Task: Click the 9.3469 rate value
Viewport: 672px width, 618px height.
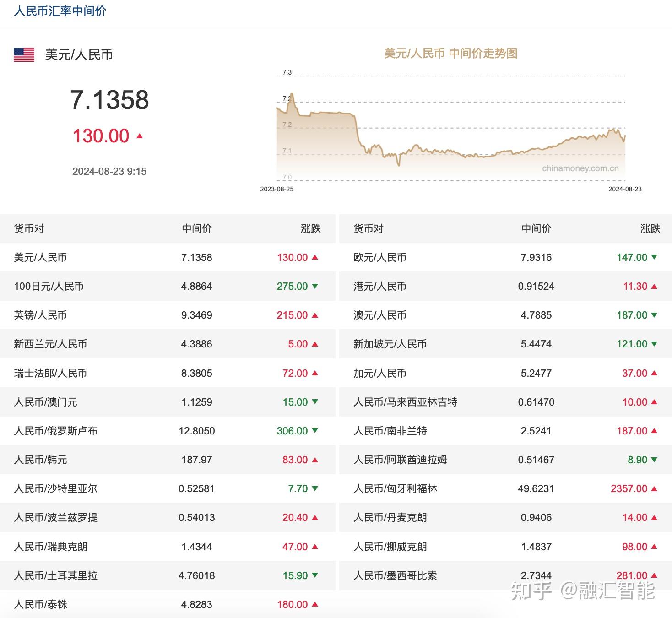Action: [x=197, y=315]
